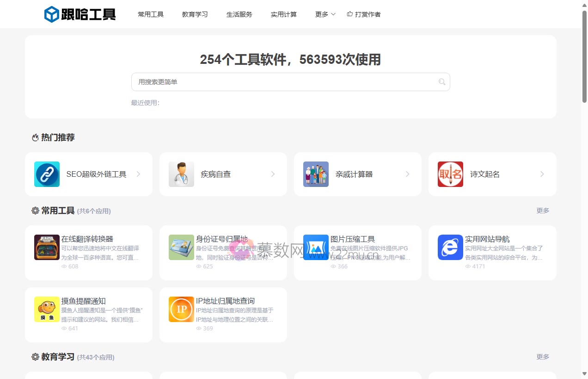Click the search magnifier icon
Viewport: 588px width, 379px height.
point(441,81)
